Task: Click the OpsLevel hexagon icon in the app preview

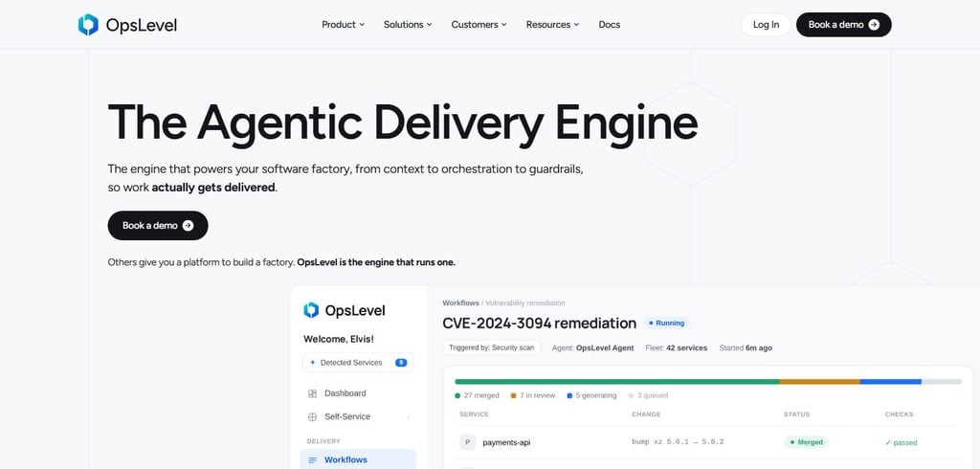Action: (311, 310)
